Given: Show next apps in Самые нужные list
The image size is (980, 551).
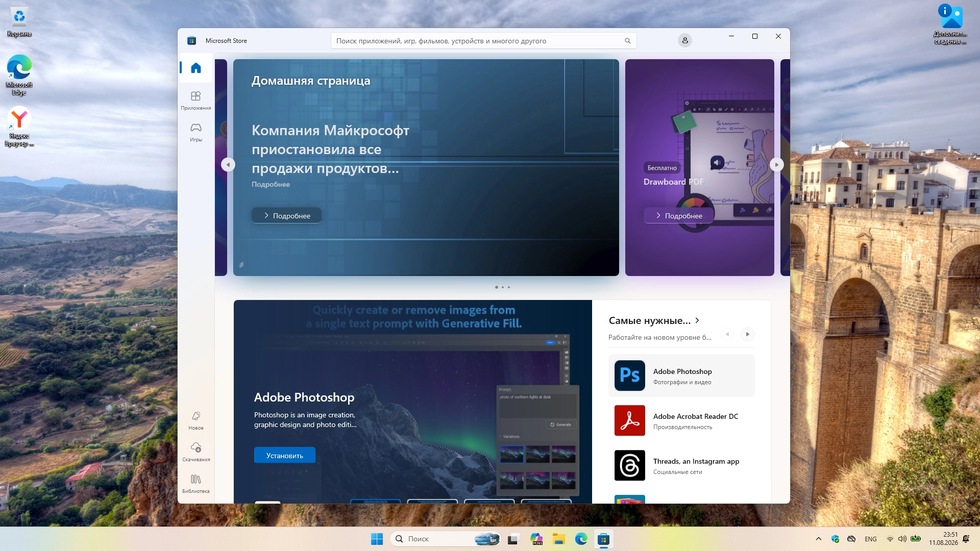Looking at the screenshot, I should click(x=747, y=334).
